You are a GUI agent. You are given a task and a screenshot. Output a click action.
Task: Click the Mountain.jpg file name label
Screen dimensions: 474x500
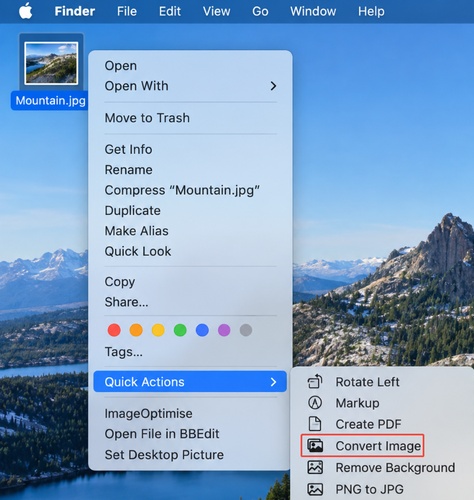pos(50,100)
